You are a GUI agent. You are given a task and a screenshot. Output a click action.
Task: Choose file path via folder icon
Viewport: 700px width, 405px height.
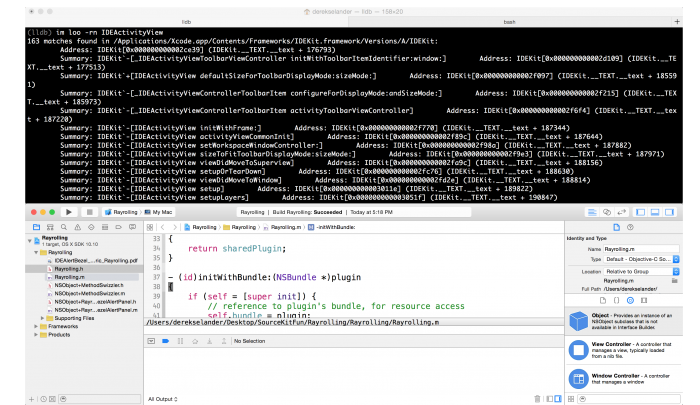[675, 281]
